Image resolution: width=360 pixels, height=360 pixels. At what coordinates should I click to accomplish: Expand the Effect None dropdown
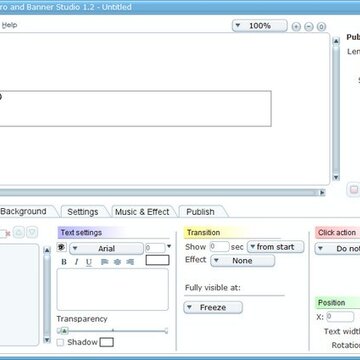(243, 261)
